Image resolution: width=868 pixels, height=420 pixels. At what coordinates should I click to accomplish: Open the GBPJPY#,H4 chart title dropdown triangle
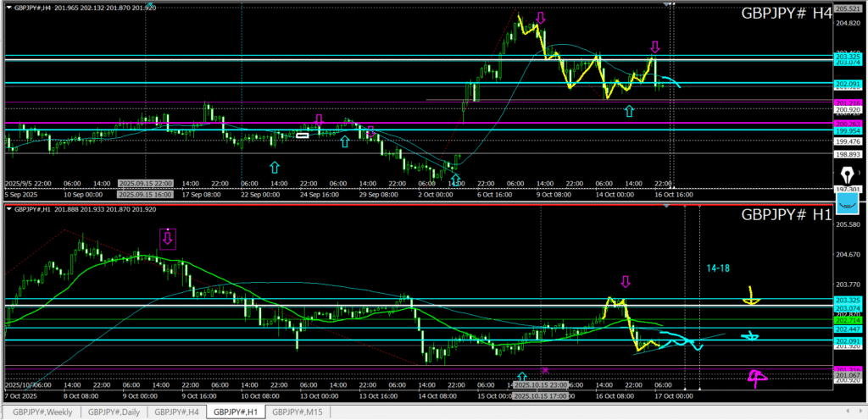click(8, 8)
